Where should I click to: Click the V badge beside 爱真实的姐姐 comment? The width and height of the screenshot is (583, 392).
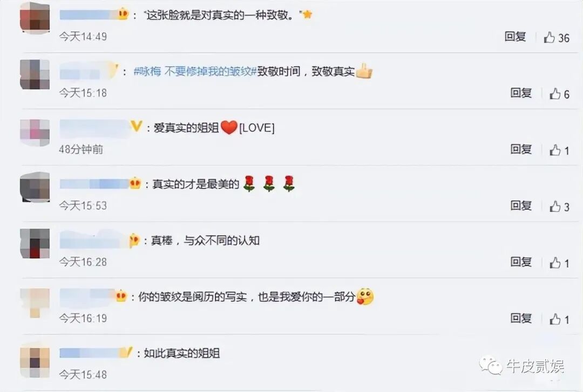click(136, 126)
